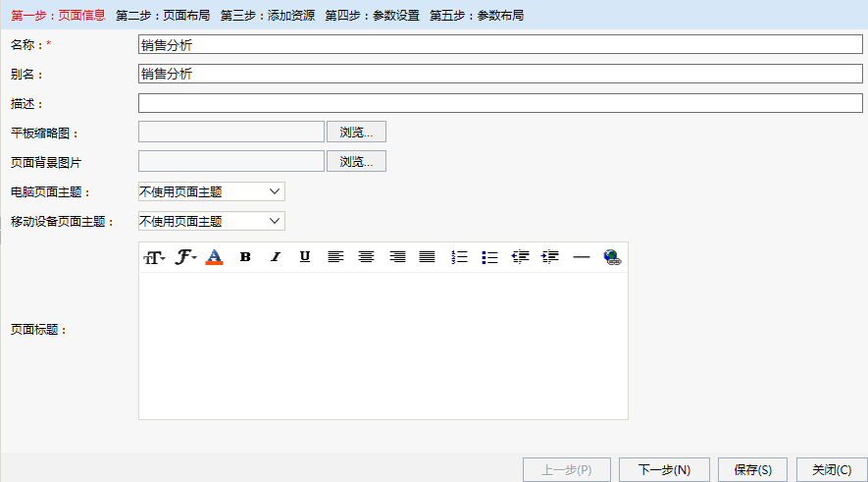Choose the text color tool
Viewport: 868px width, 482px height.
tap(214, 257)
